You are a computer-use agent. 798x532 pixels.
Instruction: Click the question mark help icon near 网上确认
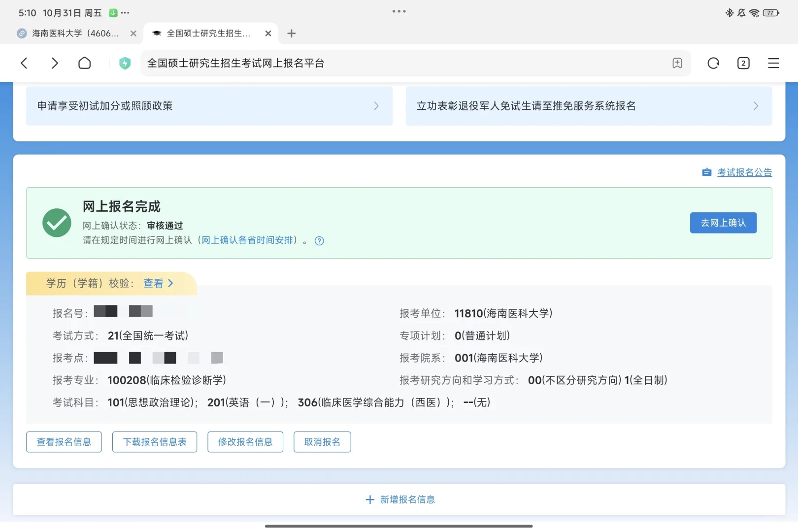click(x=319, y=240)
